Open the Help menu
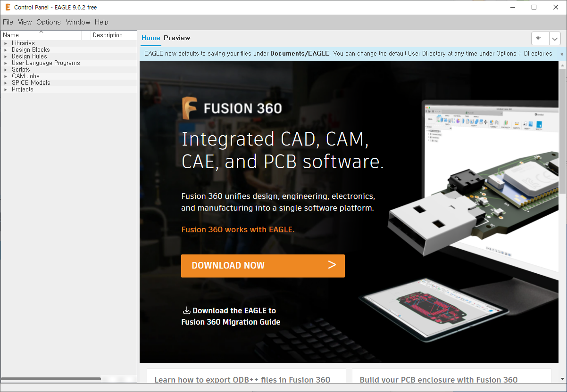The image size is (567, 392). click(x=101, y=22)
